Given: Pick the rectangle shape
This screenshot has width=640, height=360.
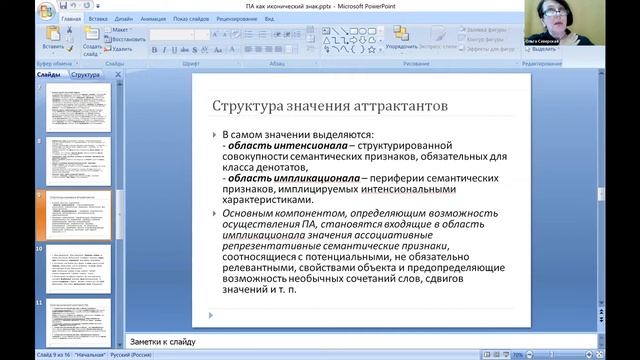Looking at the screenshot, I should 353,31.
